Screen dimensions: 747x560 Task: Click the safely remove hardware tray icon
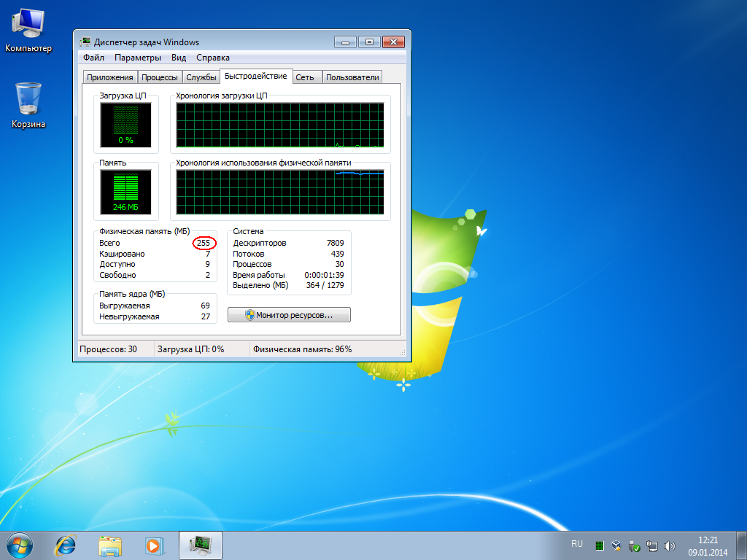634,545
